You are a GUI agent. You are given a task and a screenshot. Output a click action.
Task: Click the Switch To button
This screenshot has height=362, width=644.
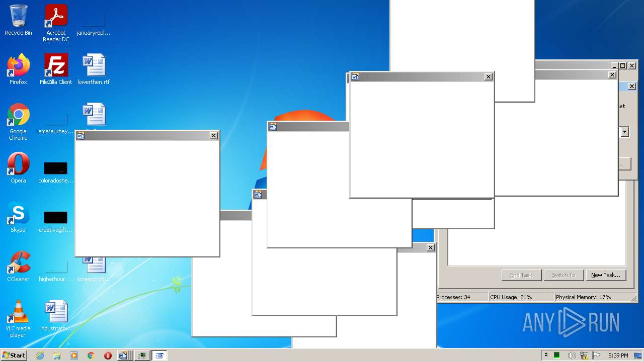[x=563, y=275]
